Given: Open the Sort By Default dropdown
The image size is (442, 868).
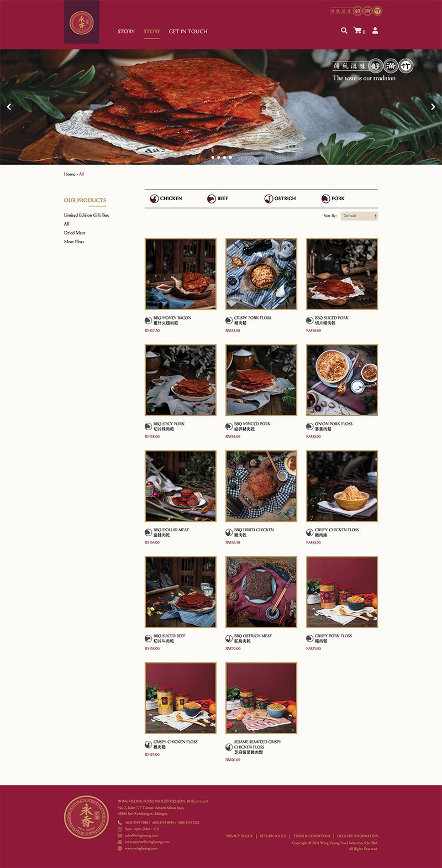Looking at the screenshot, I should (359, 216).
